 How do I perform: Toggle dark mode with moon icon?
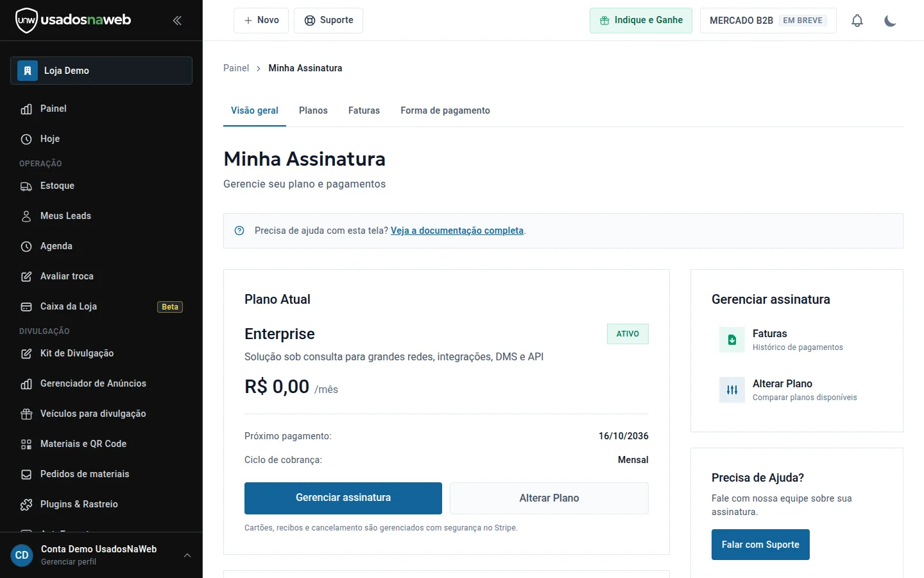(890, 21)
